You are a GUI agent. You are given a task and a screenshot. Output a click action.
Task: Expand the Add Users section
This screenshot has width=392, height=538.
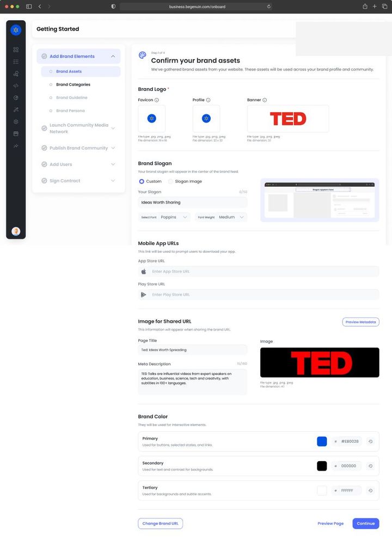point(113,164)
